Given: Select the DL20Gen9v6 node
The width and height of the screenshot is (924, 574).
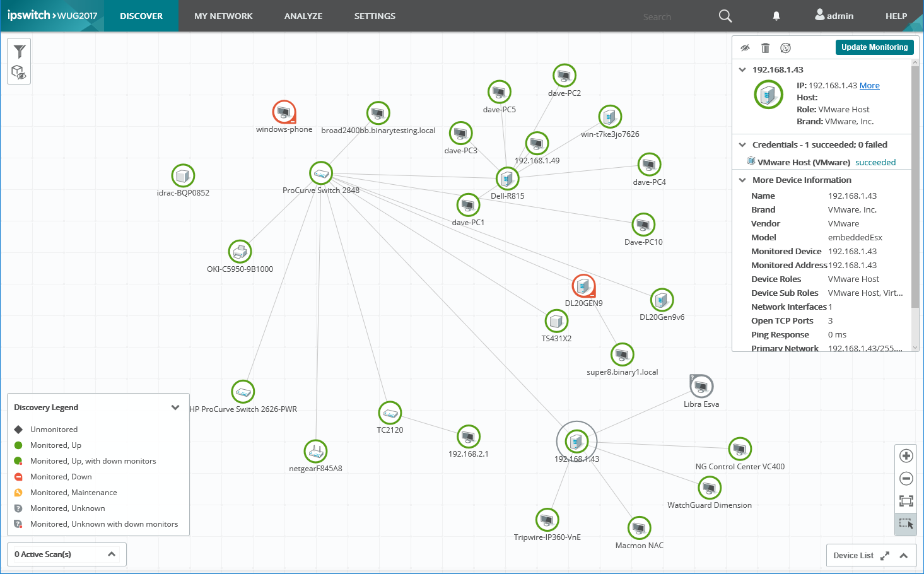Looking at the screenshot, I should point(662,300).
